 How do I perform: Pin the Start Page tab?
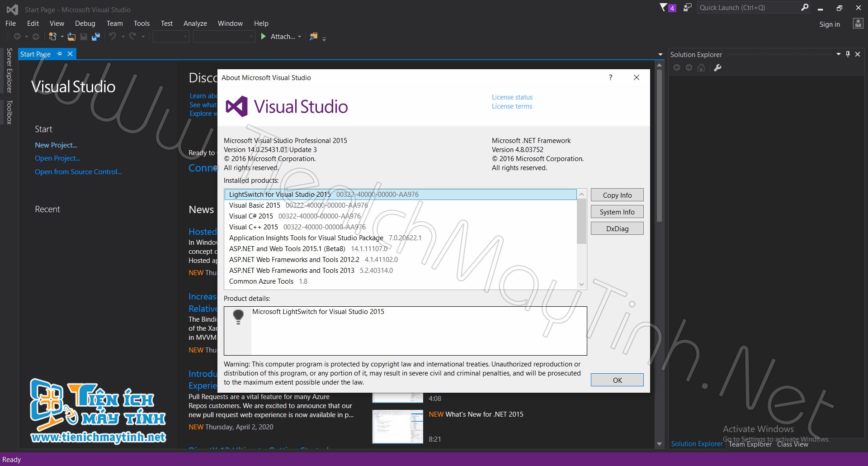pos(59,54)
